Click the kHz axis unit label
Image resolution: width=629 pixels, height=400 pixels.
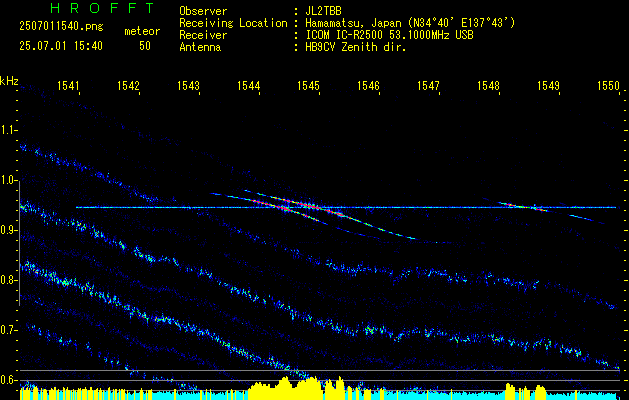tap(9, 81)
